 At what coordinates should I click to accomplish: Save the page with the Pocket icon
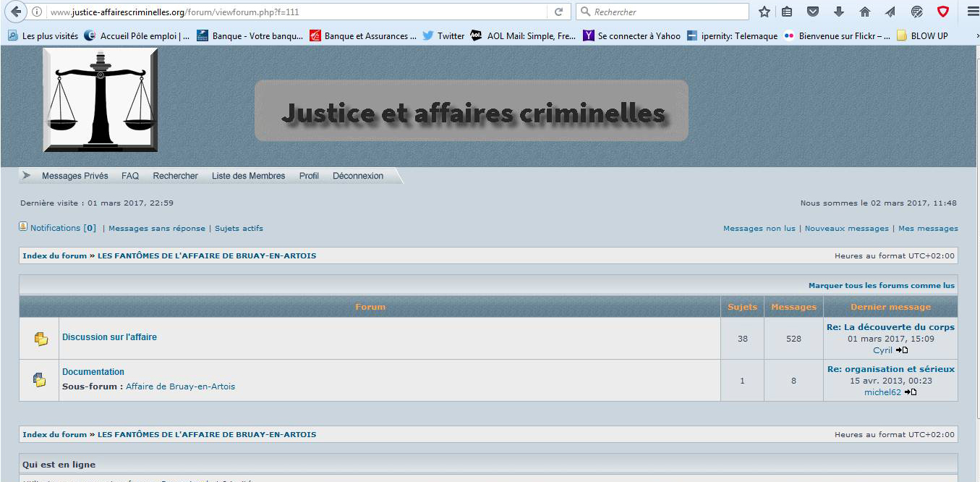813,12
